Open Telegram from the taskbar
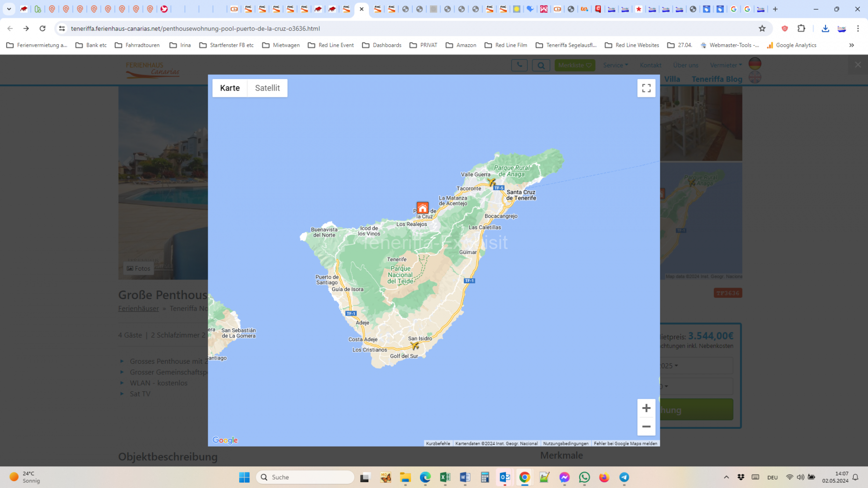This screenshot has height=488, width=868. [x=624, y=477]
